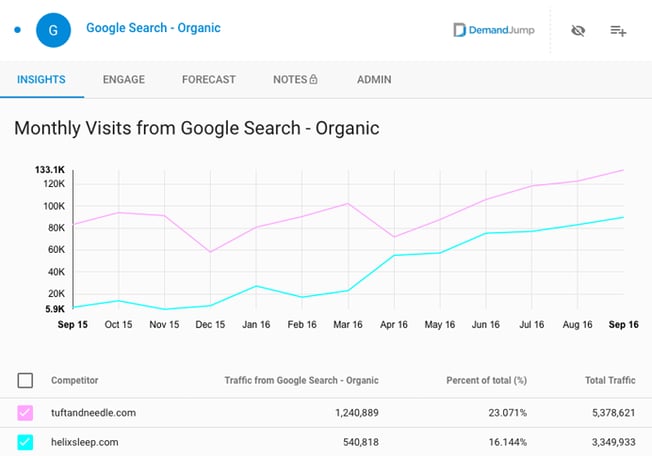The height and width of the screenshot is (456, 652).
Task: Uncheck the tuftandneedle.com pink checkbox
Action: [x=25, y=413]
